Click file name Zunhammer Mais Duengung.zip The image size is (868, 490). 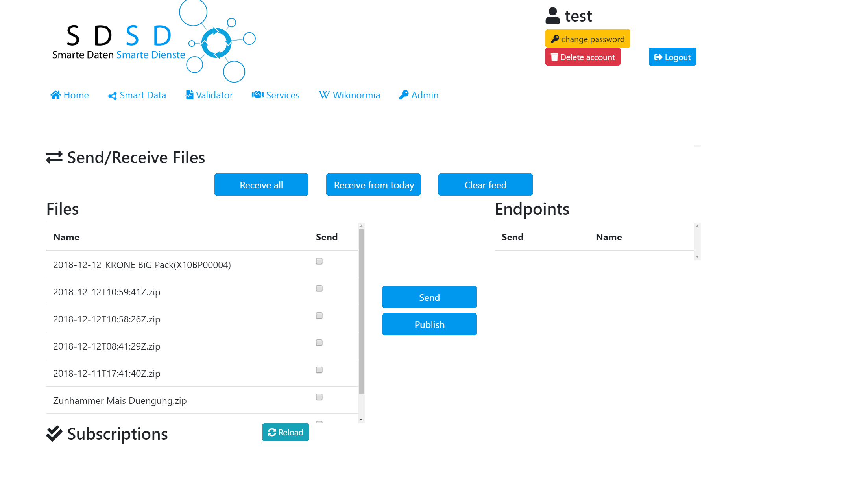point(120,401)
